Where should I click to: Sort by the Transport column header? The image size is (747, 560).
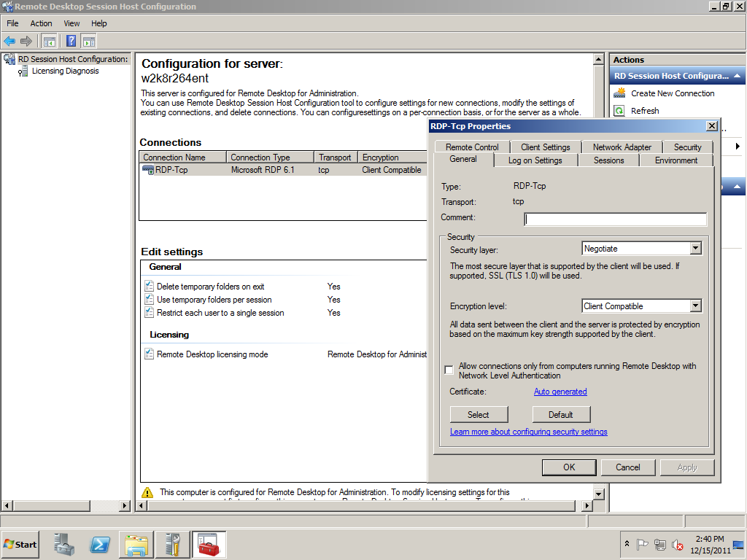click(x=336, y=157)
